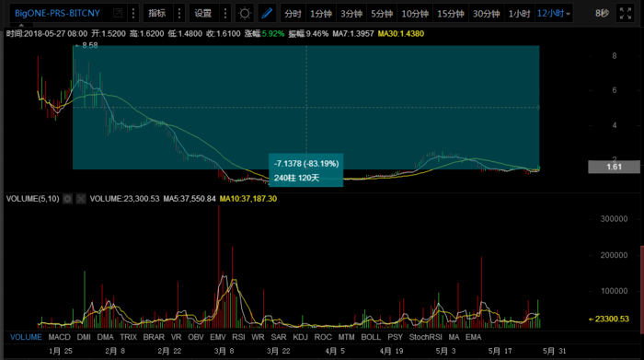644x360 pixels.
Task: Open the three-dot menu beside symbol name
Action: pyautogui.click(x=133, y=13)
